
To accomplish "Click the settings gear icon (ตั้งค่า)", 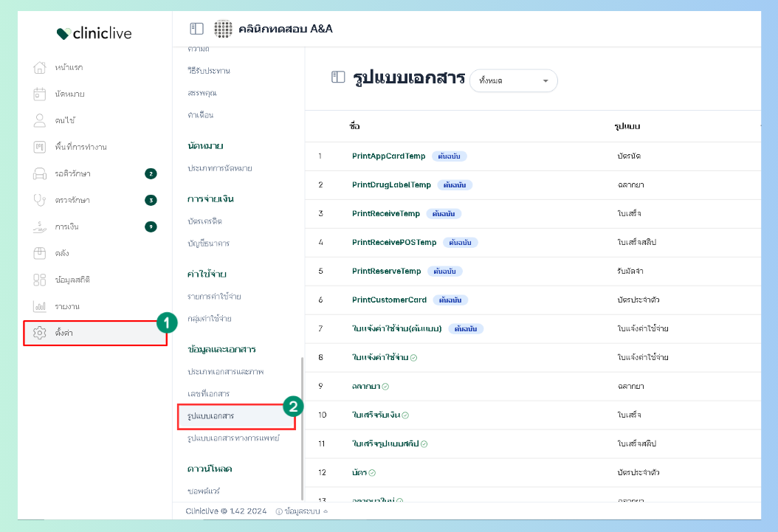I will pos(40,333).
